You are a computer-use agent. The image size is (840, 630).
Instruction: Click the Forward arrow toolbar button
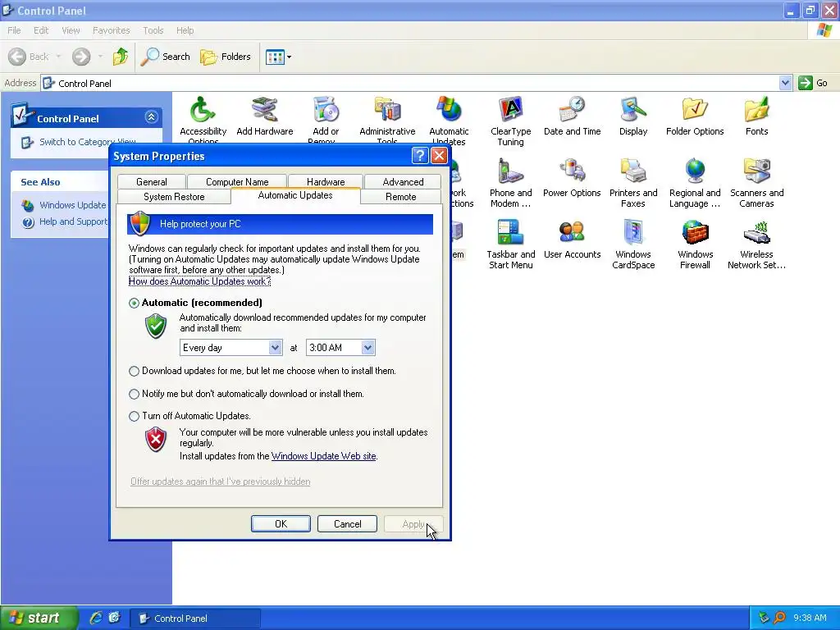tap(81, 57)
